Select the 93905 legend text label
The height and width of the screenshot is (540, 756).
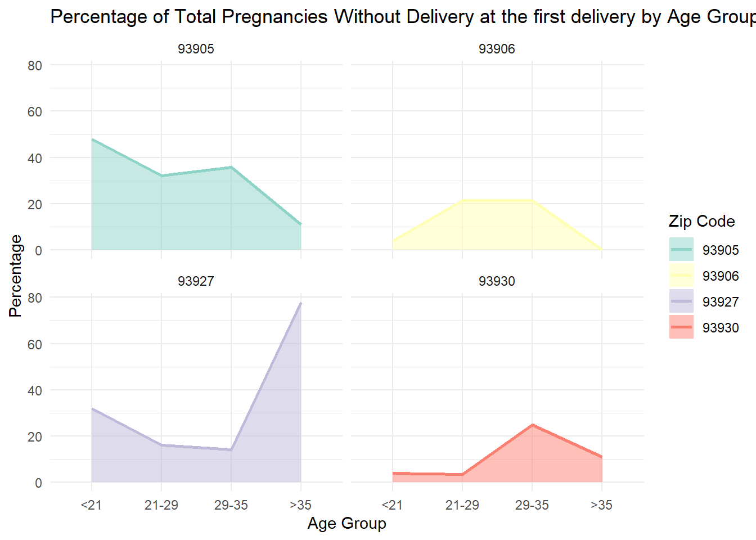[721, 250]
